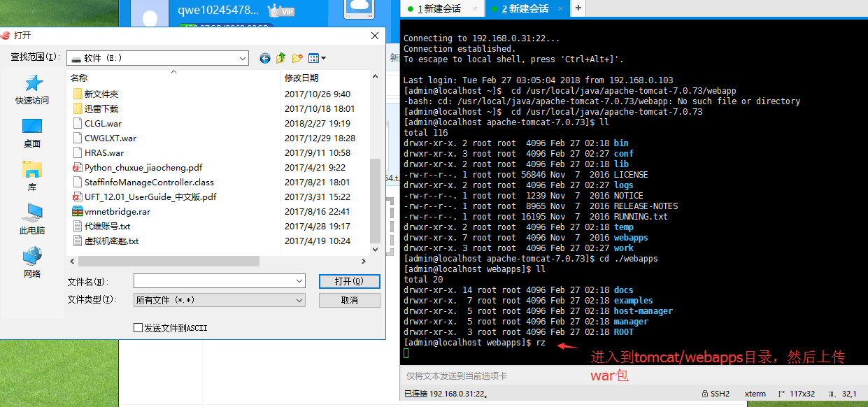Click the horizontal scrollbar in file list
Viewport: 868px width, 407px height.
[168, 261]
